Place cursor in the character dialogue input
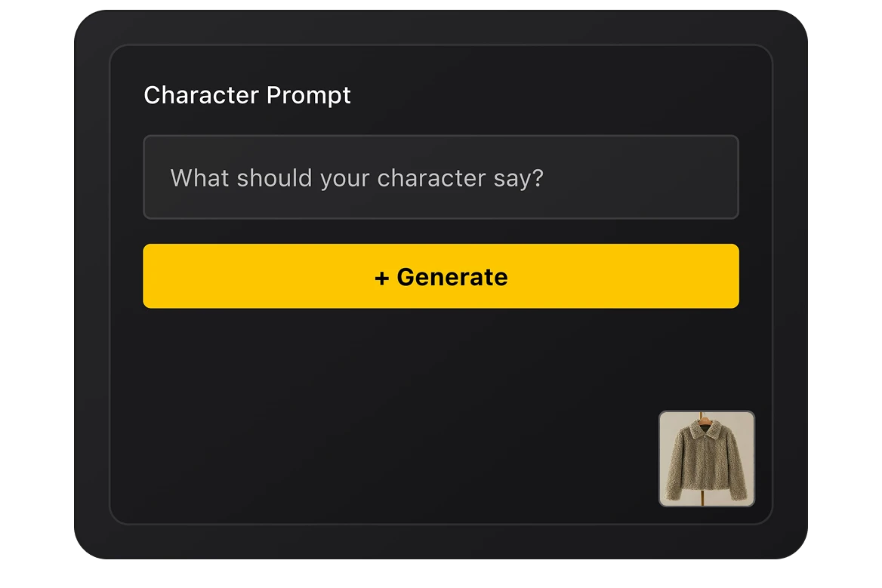The width and height of the screenshot is (882, 588). (x=441, y=178)
